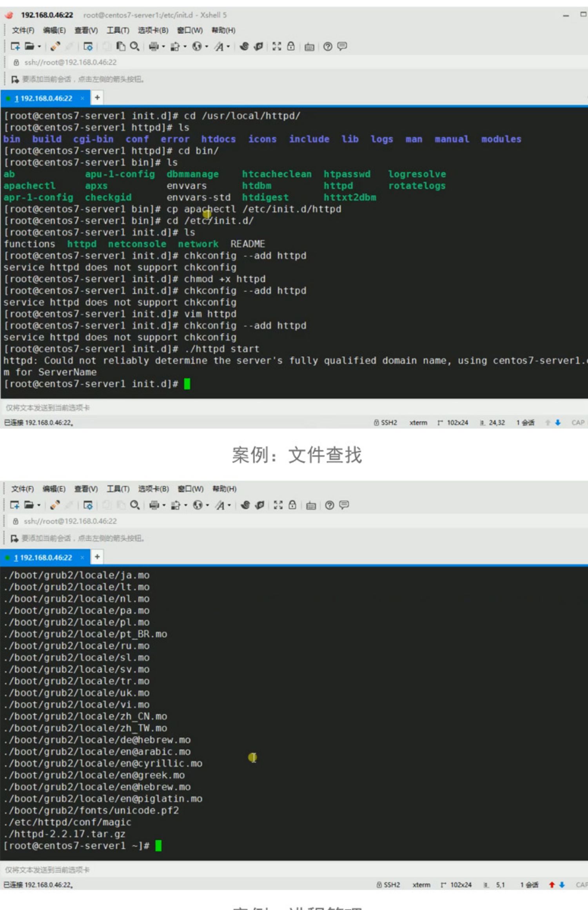Open 工具(T) menu in init.d window

click(118, 30)
